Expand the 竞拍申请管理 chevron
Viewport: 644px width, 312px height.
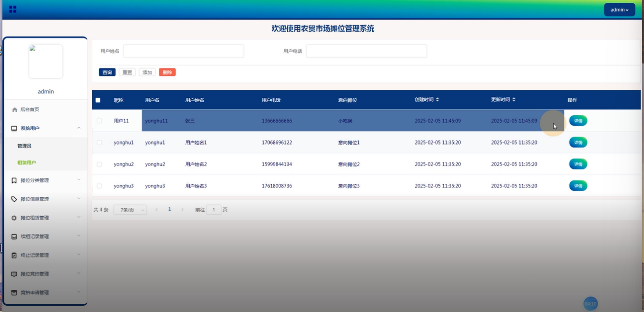click(x=79, y=292)
